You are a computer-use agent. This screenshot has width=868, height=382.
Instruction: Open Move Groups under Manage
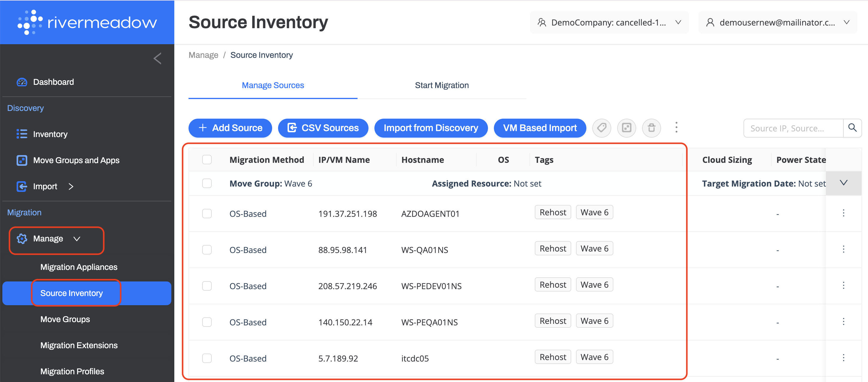pyautogui.click(x=65, y=319)
